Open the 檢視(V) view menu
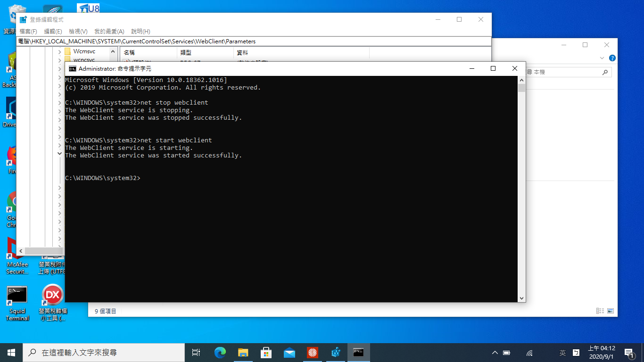 coord(78,31)
